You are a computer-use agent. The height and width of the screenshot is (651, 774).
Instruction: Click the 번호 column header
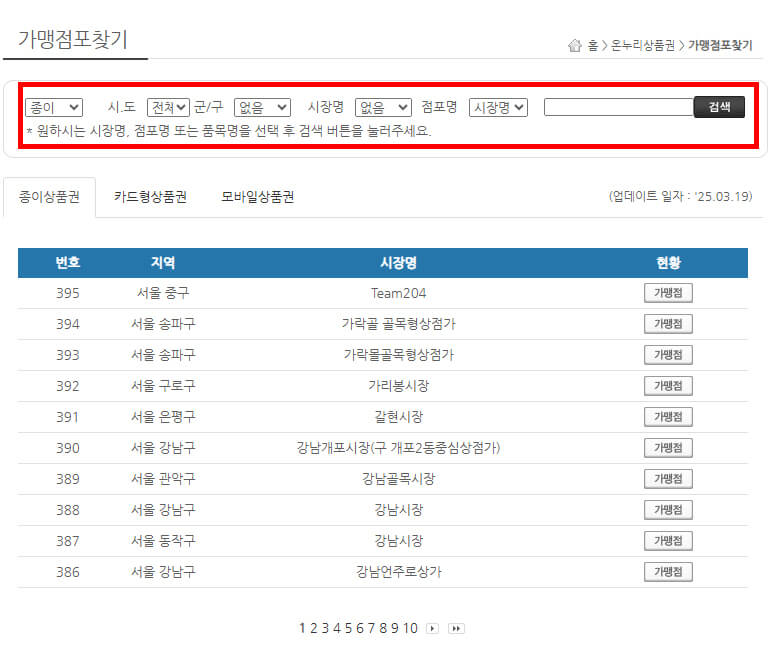pos(68,263)
